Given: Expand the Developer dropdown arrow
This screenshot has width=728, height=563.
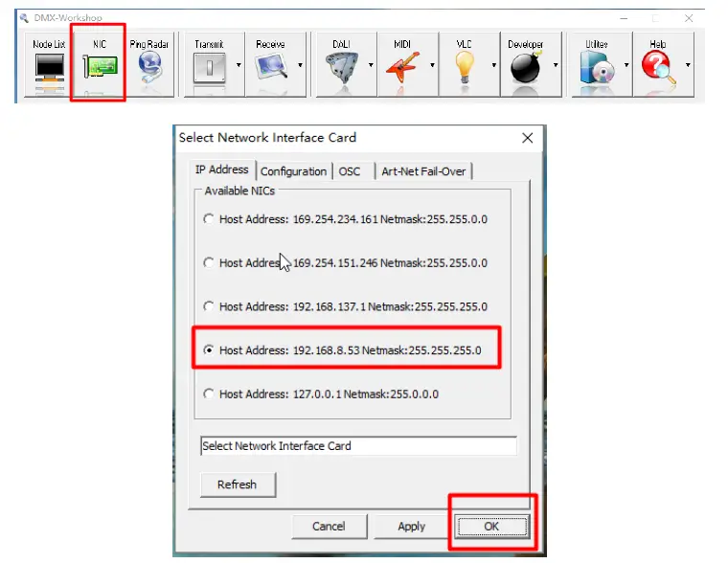Looking at the screenshot, I should [556, 65].
